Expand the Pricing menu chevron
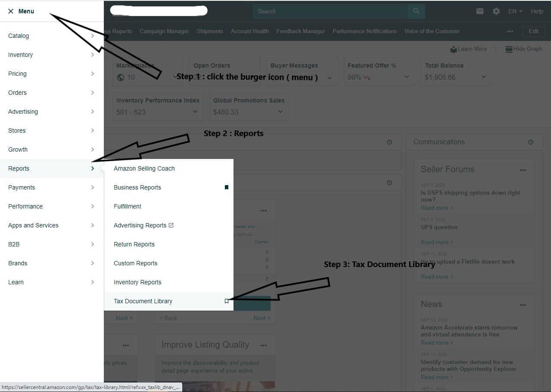The height and width of the screenshot is (392, 551). point(93,74)
